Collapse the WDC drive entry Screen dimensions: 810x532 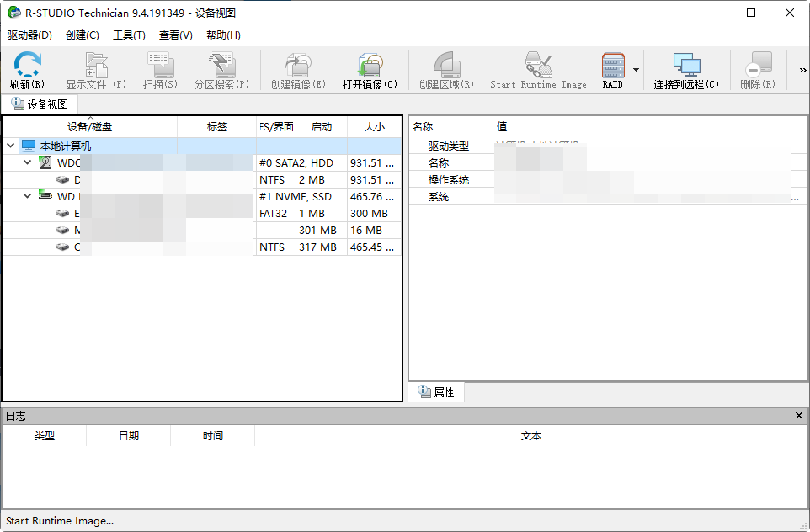point(26,162)
